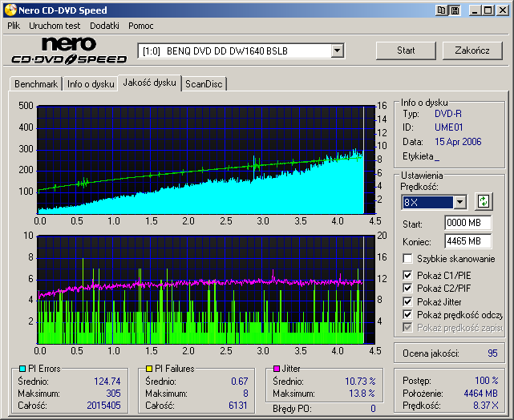The image size is (514, 420).
Task: Click the PI Errors average 124.74
Action: pos(107,382)
